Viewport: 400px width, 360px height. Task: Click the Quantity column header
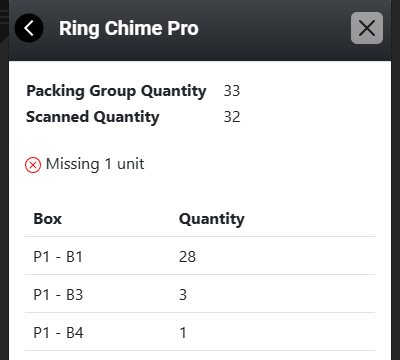212,219
